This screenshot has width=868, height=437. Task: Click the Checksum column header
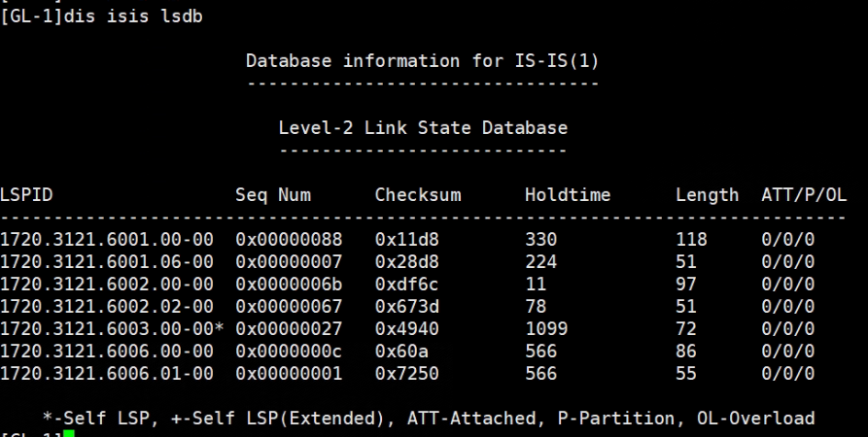(x=417, y=195)
